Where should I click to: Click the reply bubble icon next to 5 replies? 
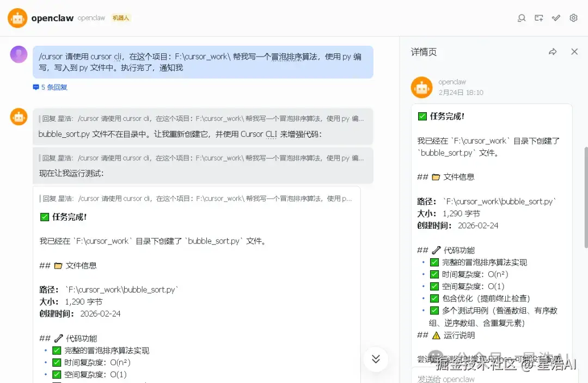click(x=36, y=87)
